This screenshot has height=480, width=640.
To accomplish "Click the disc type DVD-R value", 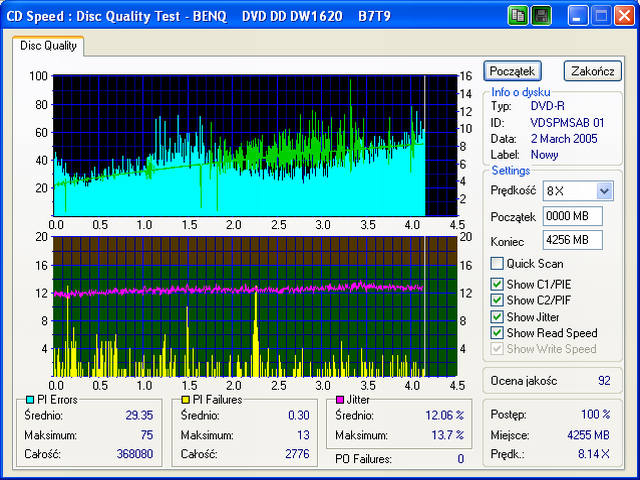I will pos(547,107).
